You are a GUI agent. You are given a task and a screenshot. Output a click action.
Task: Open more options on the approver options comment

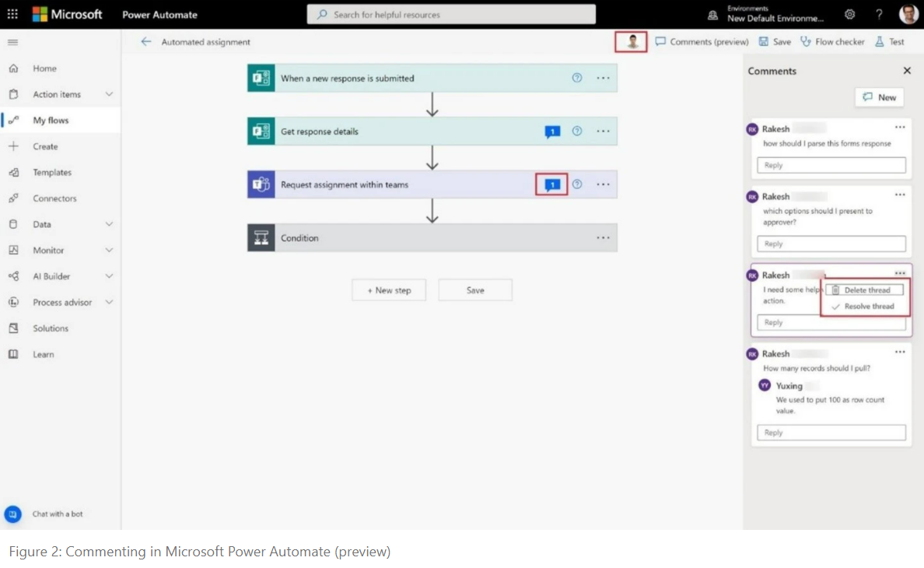coord(900,195)
